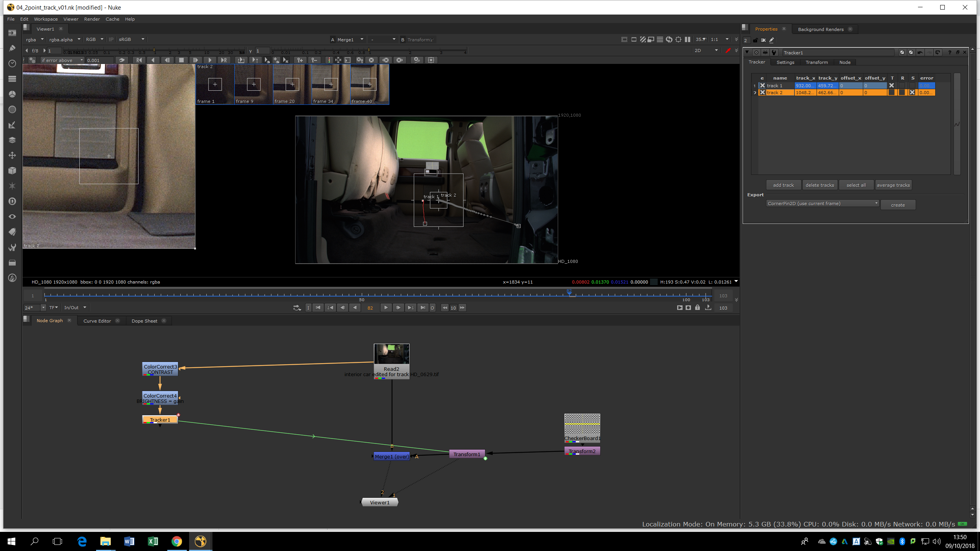Screen dimensions: 980x551
Task: Click the stop tracking button
Action: tap(181, 60)
